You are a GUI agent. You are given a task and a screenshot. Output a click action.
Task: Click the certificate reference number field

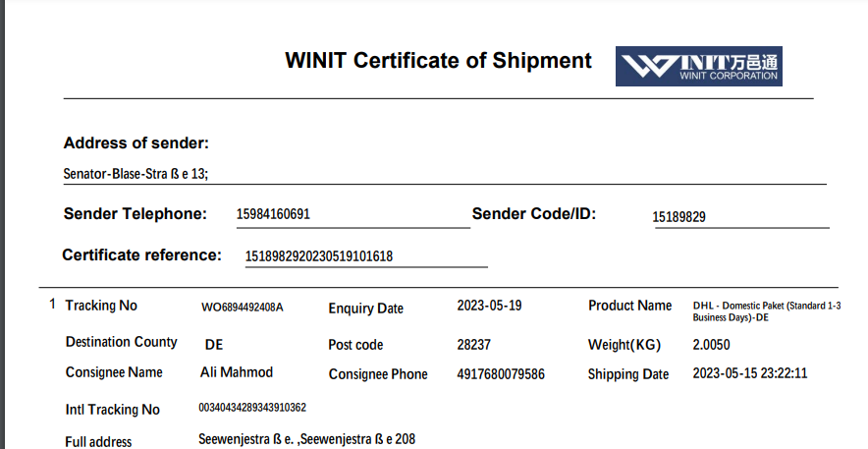coord(319,256)
